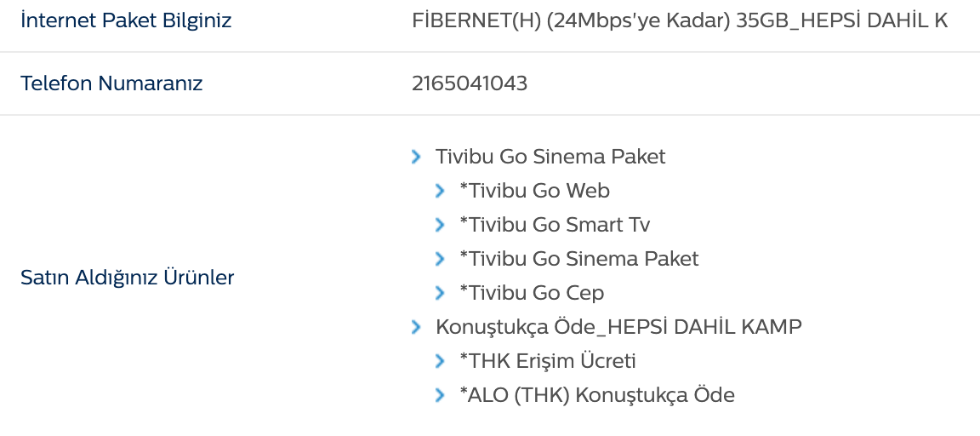This screenshot has width=980, height=436.
Task: Choose the *Tivibu Go Smart Tv entry text
Action: (555, 225)
